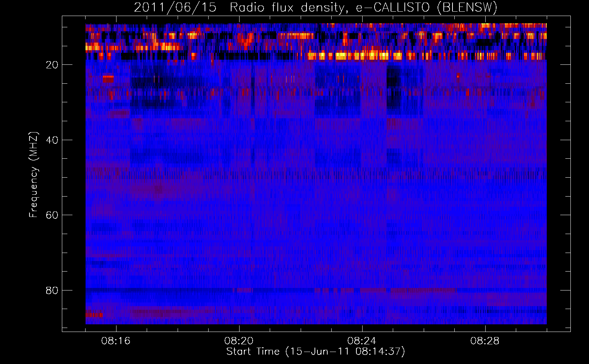This screenshot has width=589, height=364.
Task: Click the '40' frequency tick label
Action: tap(52, 140)
